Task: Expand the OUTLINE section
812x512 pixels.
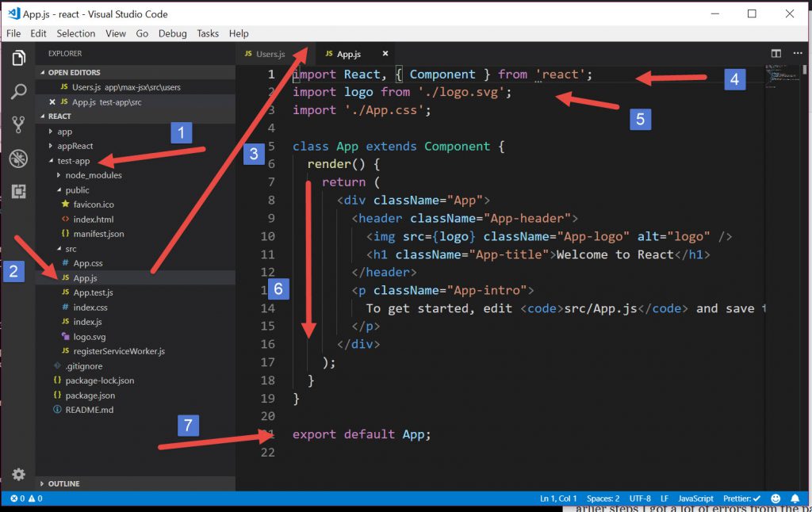Action: 63,483
